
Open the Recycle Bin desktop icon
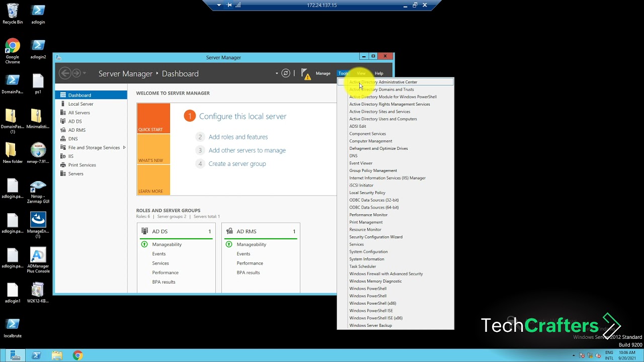tap(13, 14)
